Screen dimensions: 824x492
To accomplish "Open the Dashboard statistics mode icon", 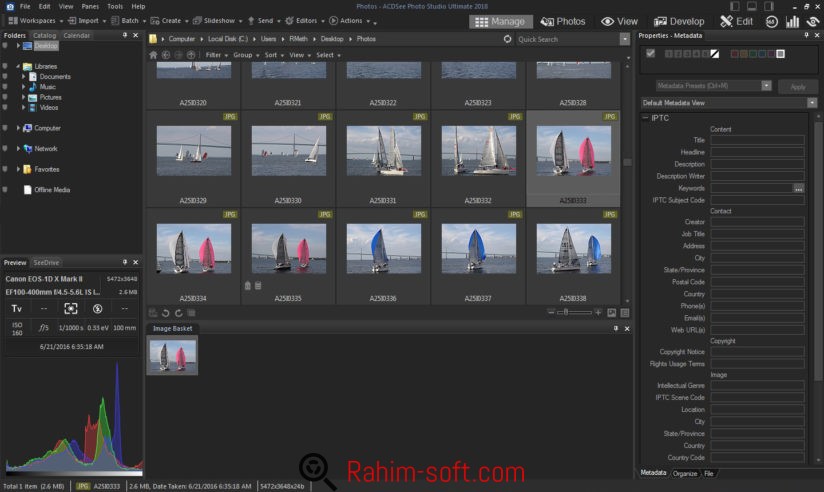I will point(792,21).
